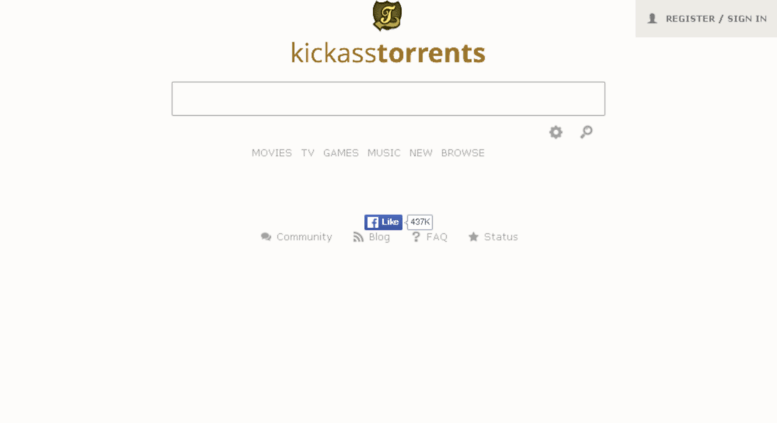Open the NEW torrents page

(x=421, y=153)
